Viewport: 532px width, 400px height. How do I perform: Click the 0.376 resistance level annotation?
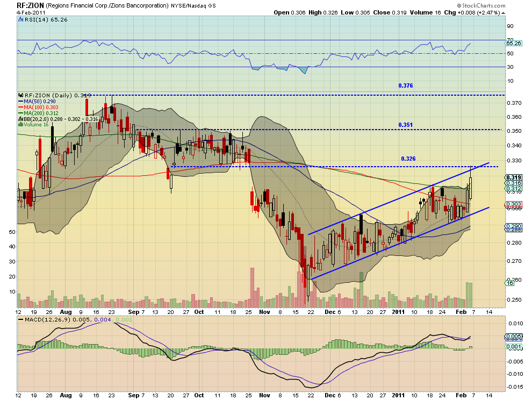pos(405,85)
